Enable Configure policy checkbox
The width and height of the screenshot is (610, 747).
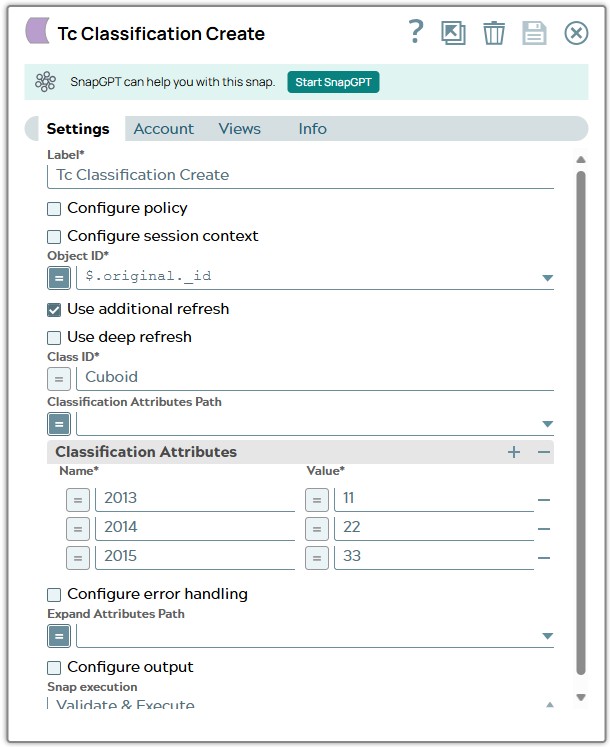point(54,209)
